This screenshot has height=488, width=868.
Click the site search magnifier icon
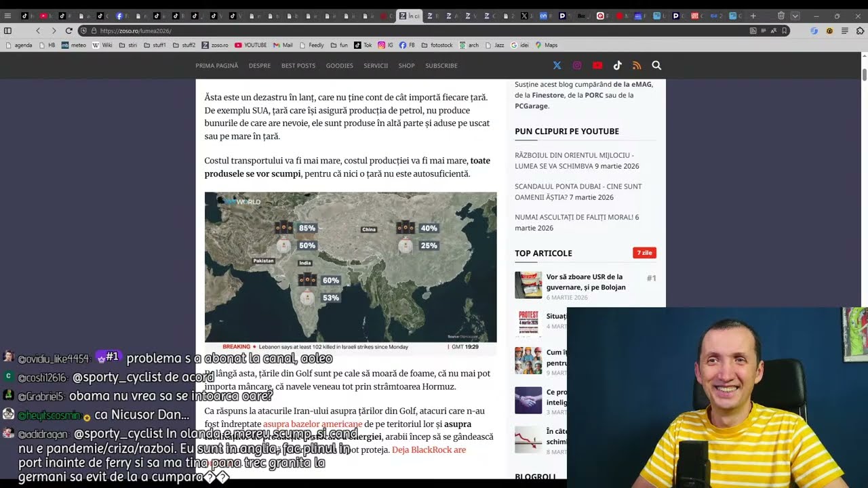coord(656,66)
